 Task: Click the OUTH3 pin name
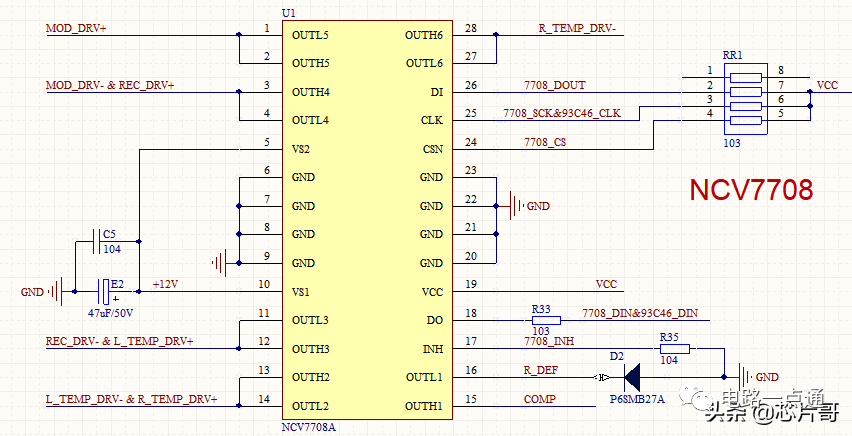tap(311, 349)
